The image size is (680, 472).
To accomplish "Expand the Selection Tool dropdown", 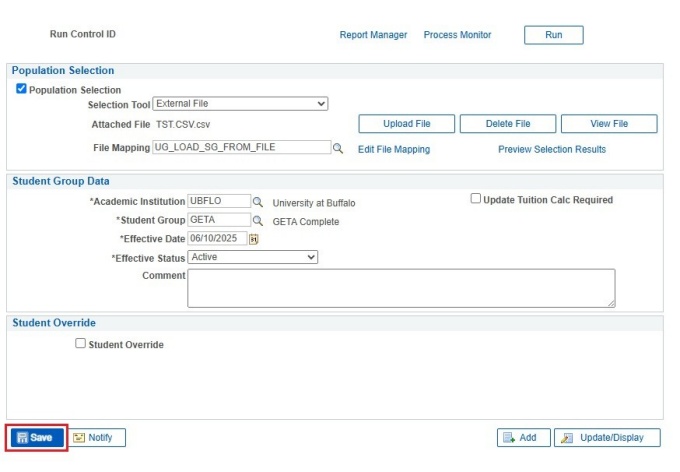I will [240, 103].
